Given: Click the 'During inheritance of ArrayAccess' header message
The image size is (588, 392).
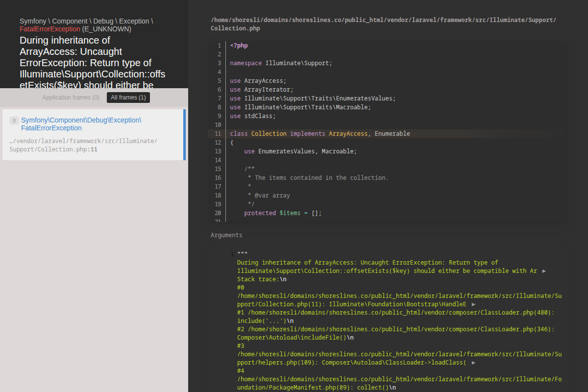Looking at the screenshot, I should click(92, 63).
